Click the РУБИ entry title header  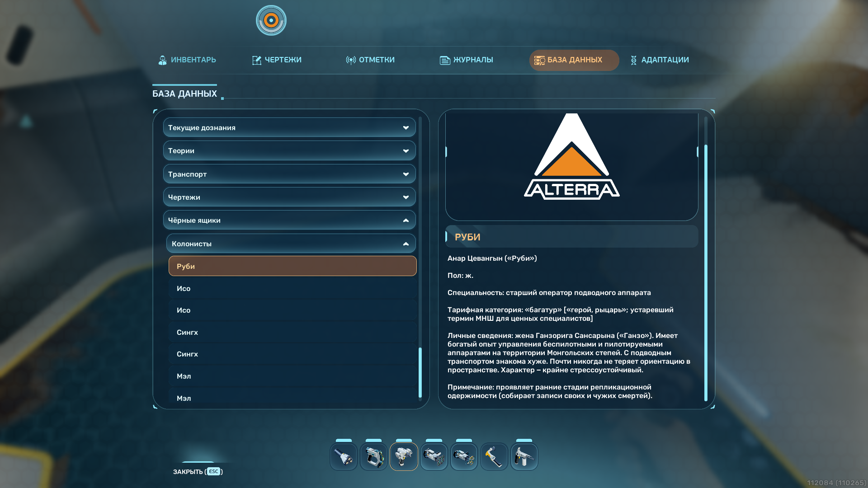tap(572, 236)
